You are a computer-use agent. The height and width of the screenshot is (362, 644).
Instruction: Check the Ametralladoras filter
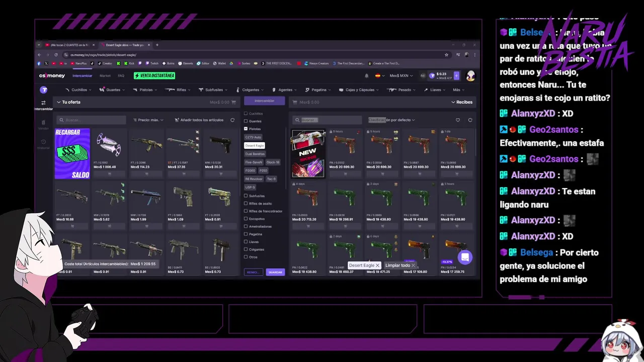(x=246, y=226)
